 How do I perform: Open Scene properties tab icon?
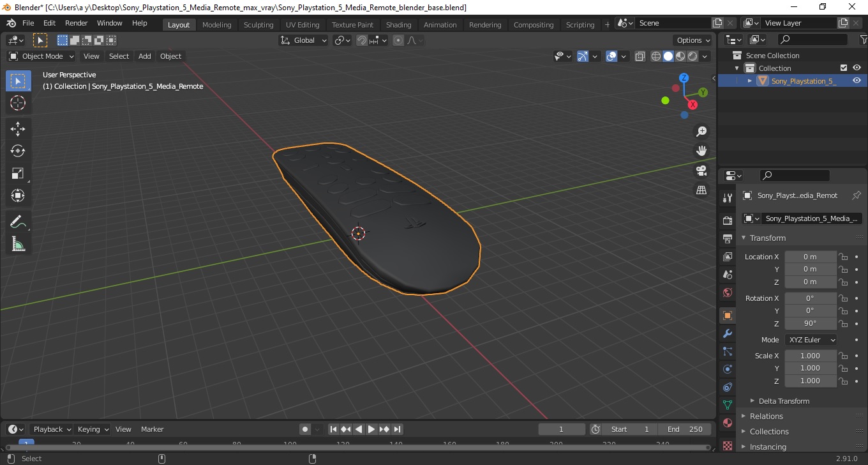pos(728,275)
